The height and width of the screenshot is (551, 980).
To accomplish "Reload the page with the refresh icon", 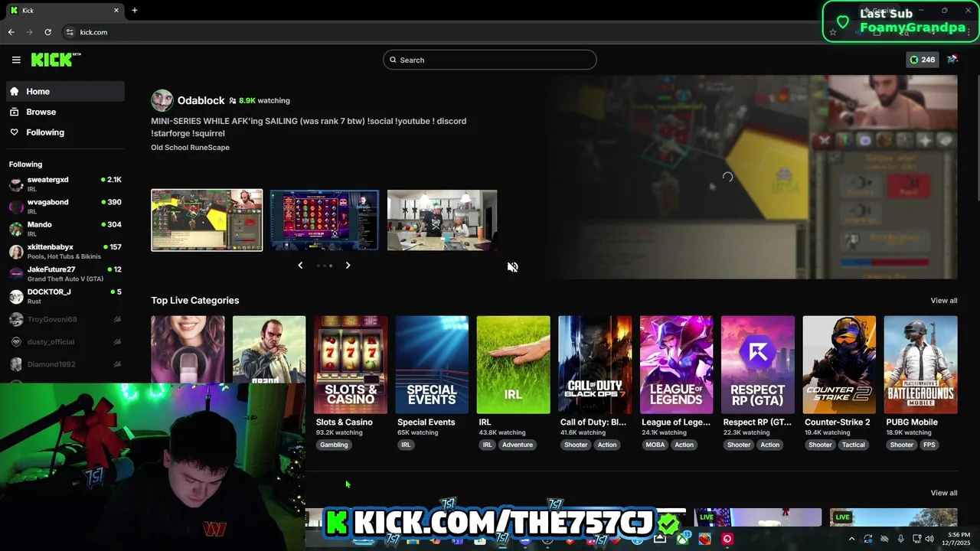I will click(x=47, y=32).
